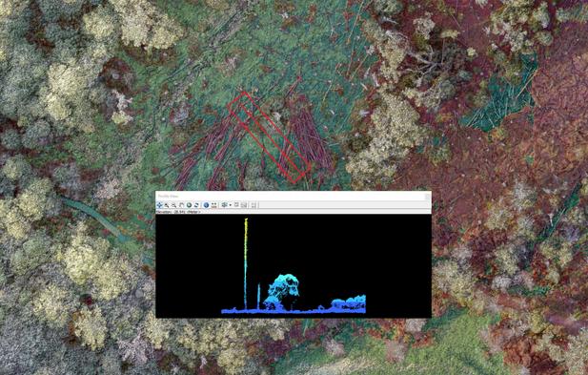
Task: Click the elevation readout label below toolbar
Action: [x=178, y=212]
